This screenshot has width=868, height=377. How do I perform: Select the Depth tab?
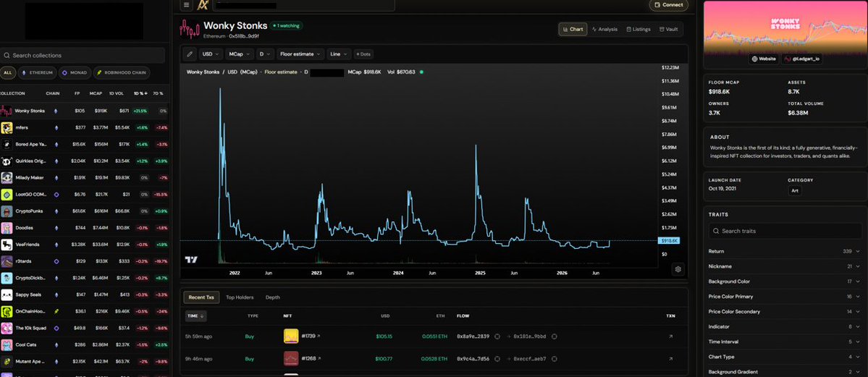272,297
